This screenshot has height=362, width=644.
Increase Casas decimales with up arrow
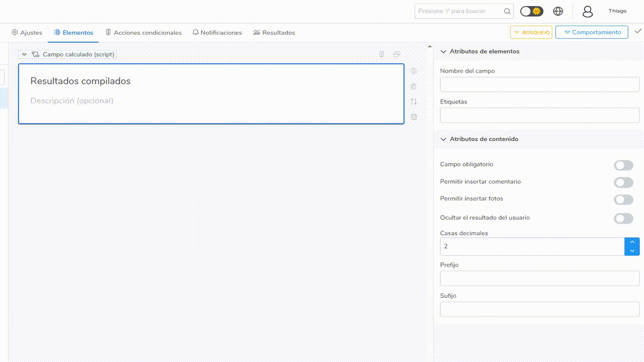[632, 242]
